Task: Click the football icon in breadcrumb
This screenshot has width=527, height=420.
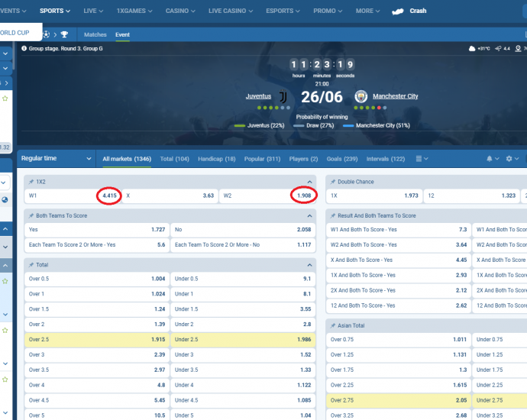Action: tap(47, 34)
